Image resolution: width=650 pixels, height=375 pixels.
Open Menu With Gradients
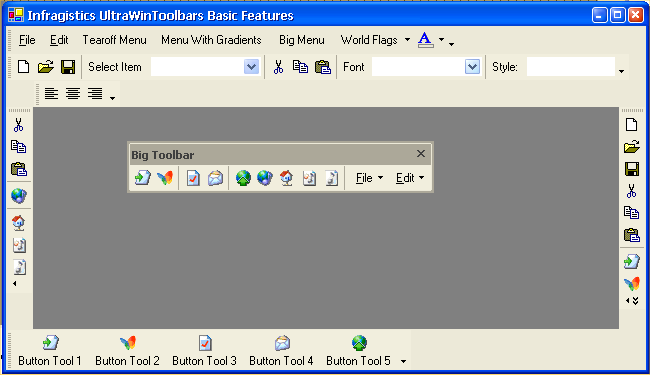[211, 40]
